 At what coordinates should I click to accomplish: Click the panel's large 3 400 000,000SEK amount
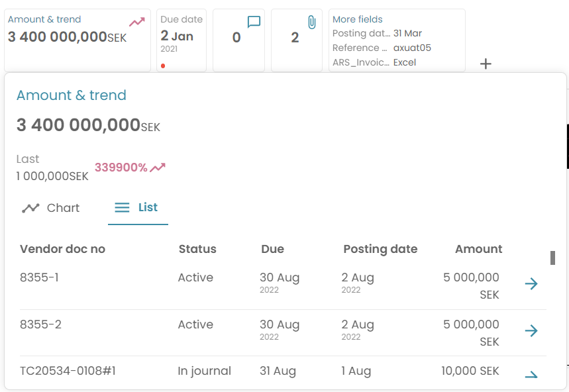click(x=88, y=125)
